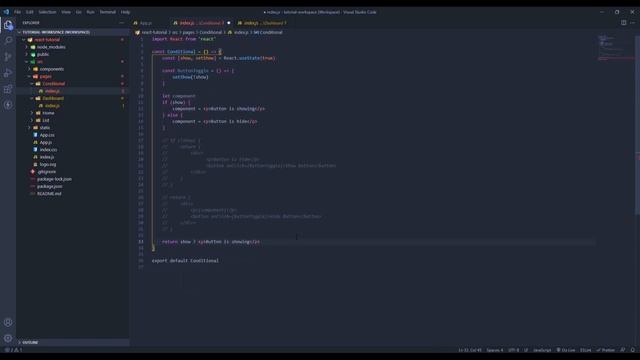Change the LF end of line sequence
640x360 pixels.
point(526,350)
